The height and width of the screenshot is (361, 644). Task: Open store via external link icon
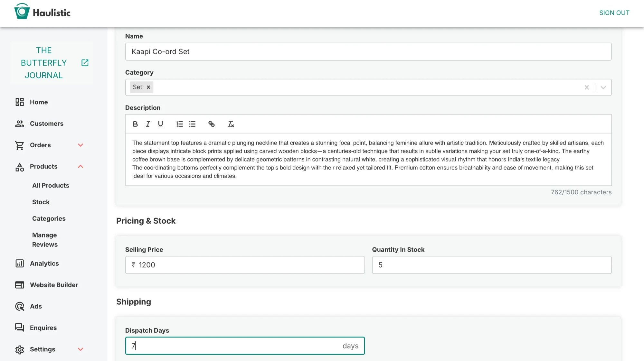[x=85, y=63]
